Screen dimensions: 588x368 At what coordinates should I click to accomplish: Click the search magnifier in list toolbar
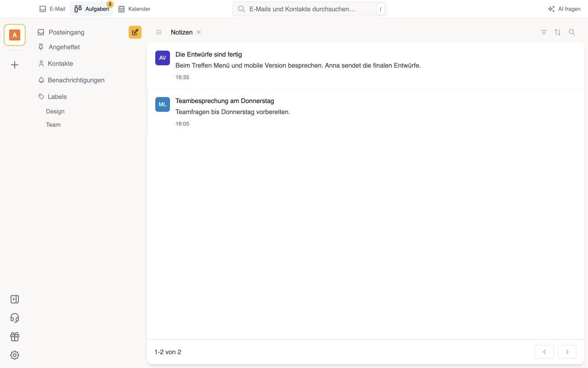point(572,32)
